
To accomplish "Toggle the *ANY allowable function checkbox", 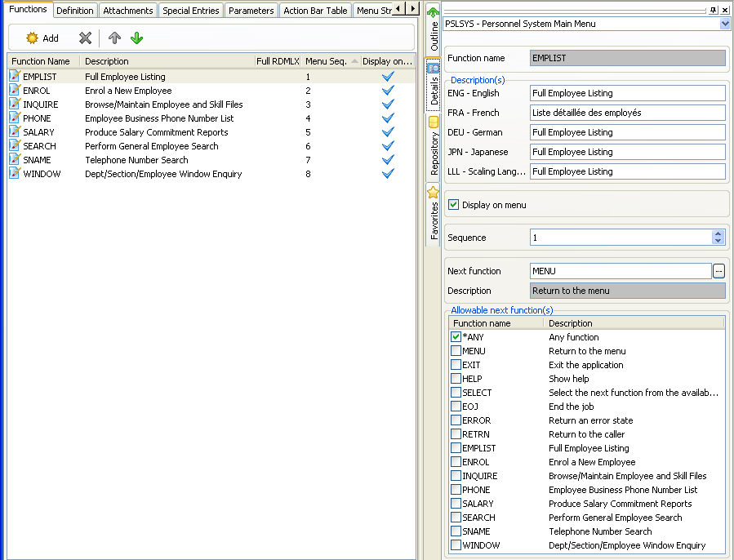I will click(456, 337).
